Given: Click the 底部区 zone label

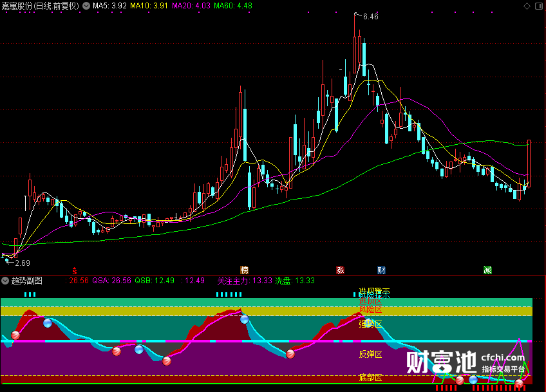Looking at the screenshot, I should 370,377.
